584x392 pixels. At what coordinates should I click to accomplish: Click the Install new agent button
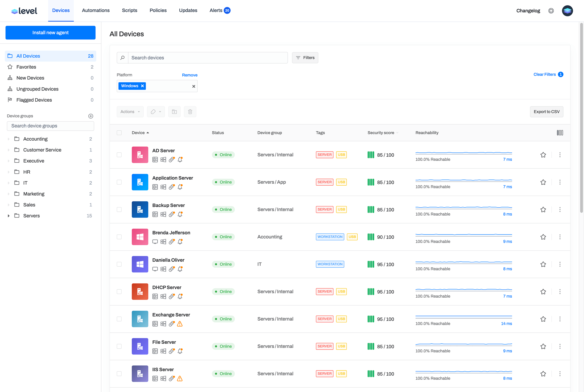tap(50, 32)
